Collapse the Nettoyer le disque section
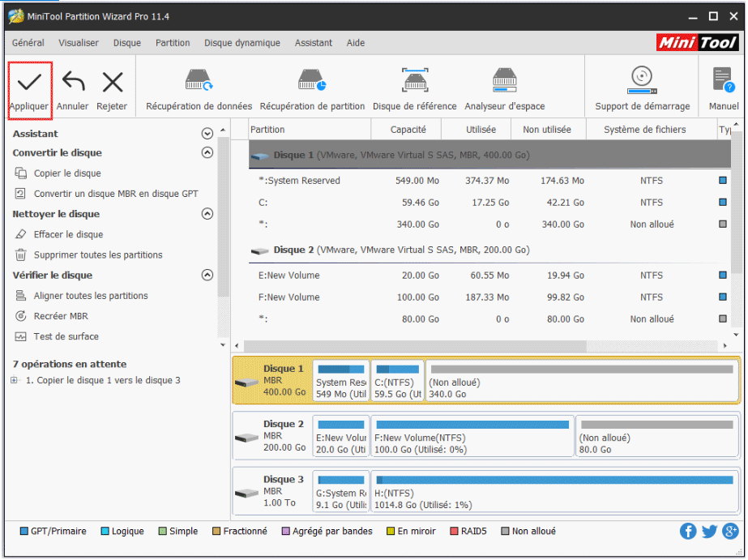The image size is (748, 560). 207,214
